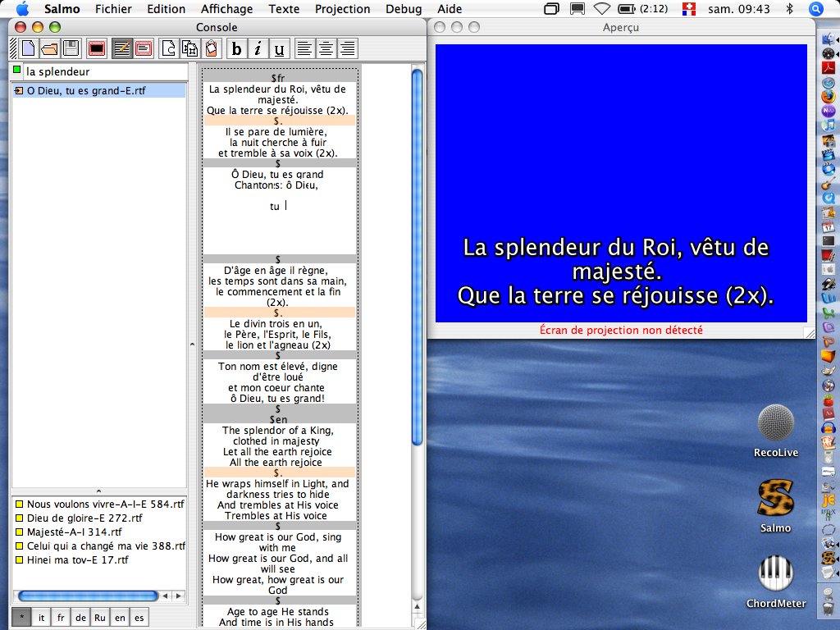This screenshot has height=630, width=840.
Task: Click lyrics scrollbar up arrow
Action: [x=417, y=606]
